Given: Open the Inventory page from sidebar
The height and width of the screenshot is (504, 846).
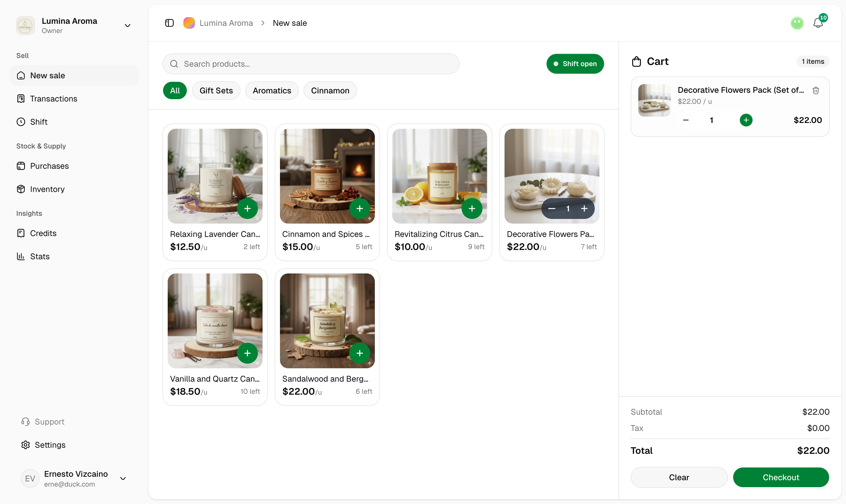Looking at the screenshot, I should point(47,189).
